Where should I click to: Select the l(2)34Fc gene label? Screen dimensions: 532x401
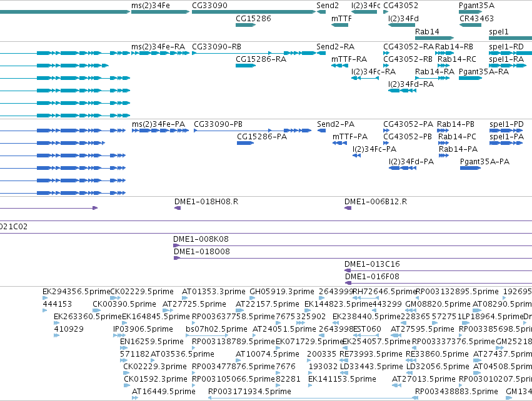[x=366, y=6]
